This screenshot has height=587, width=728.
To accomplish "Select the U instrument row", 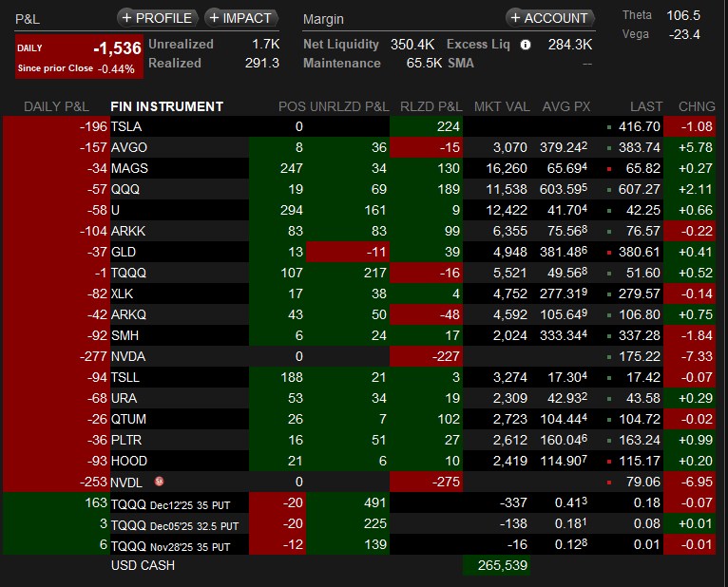I will (359, 210).
